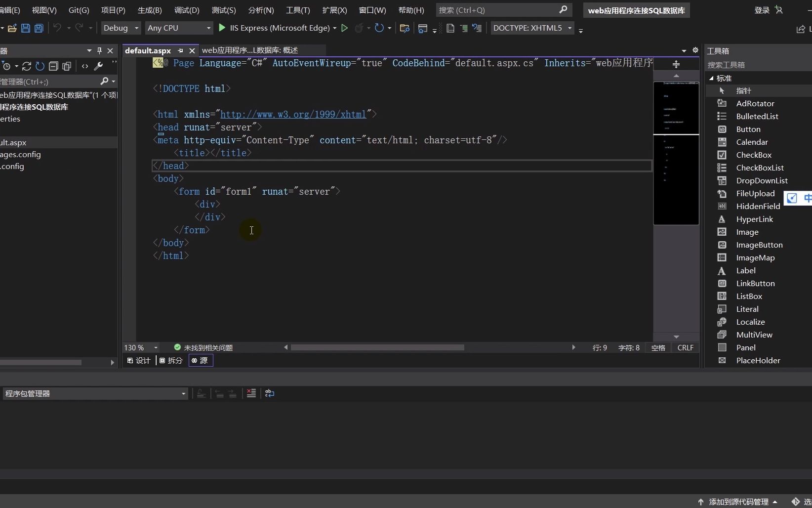Image resolution: width=812 pixels, height=508 pixels.
Task: Open the Git(G) menu
Action: [x=79, y=10]
